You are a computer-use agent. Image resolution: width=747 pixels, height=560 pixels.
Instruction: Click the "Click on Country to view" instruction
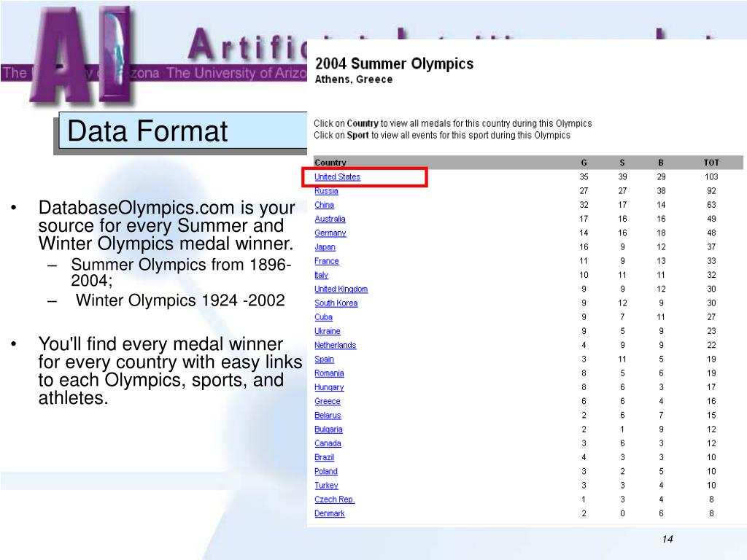point(452,123)
